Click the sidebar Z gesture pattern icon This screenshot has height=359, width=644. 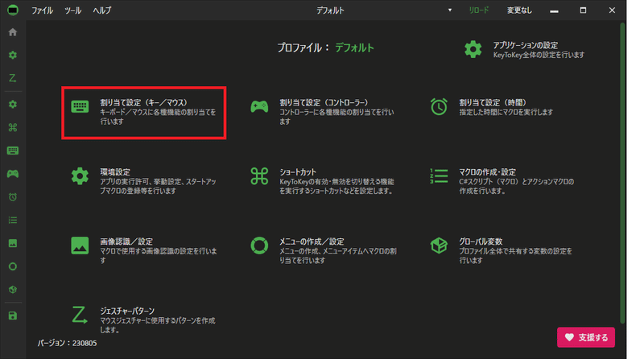[x=13, y=78]
